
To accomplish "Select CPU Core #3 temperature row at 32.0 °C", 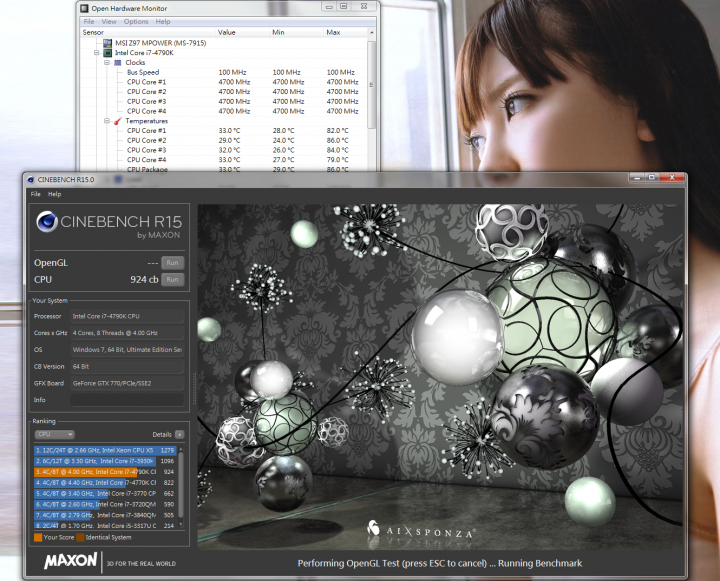I will tap(224, 150).
